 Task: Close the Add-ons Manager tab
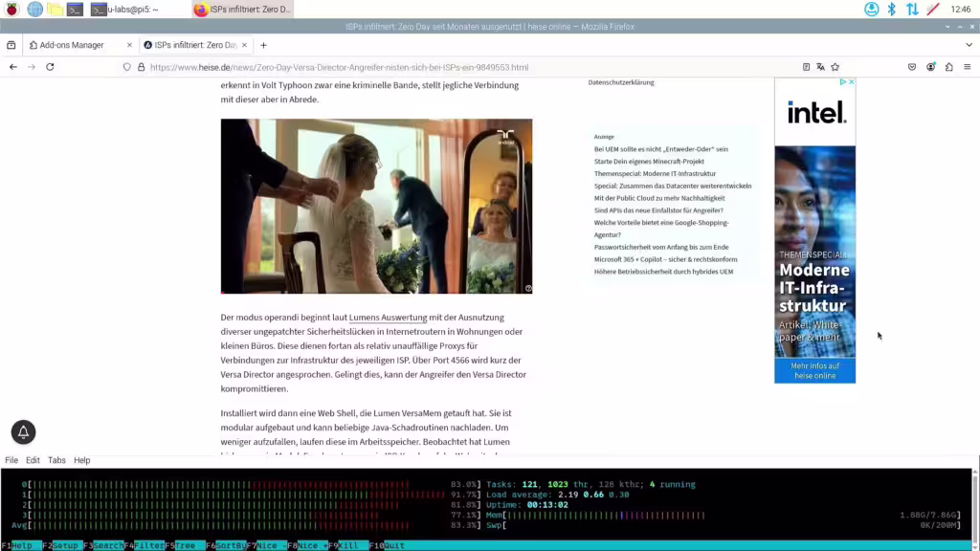(x=129, y=45)
